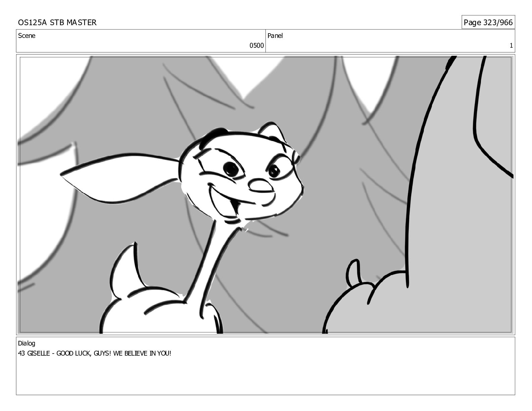Click the 'Dialog' section label

click(27, 344)
